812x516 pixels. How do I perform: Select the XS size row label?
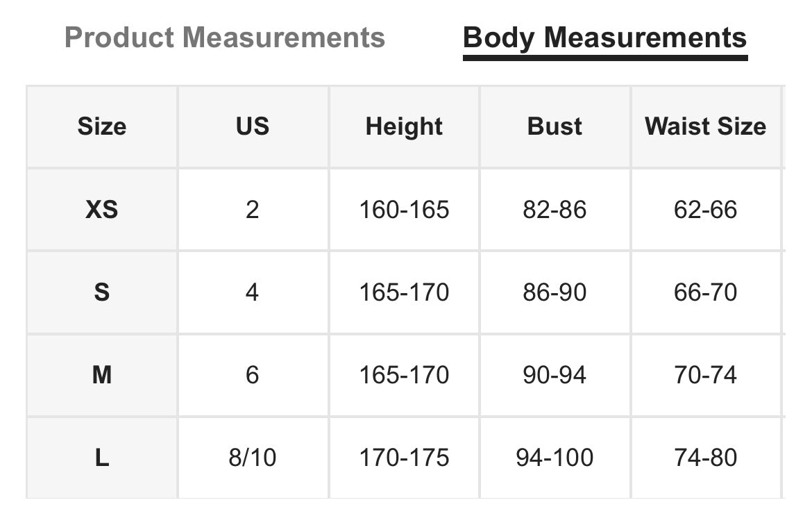coord(102,209)
